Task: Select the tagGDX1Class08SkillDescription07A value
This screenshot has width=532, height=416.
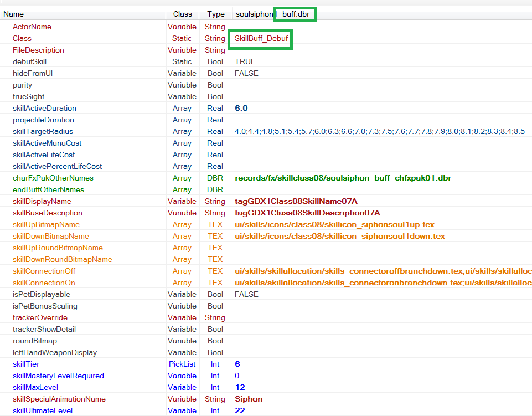Action: click(x=307, y=213)
